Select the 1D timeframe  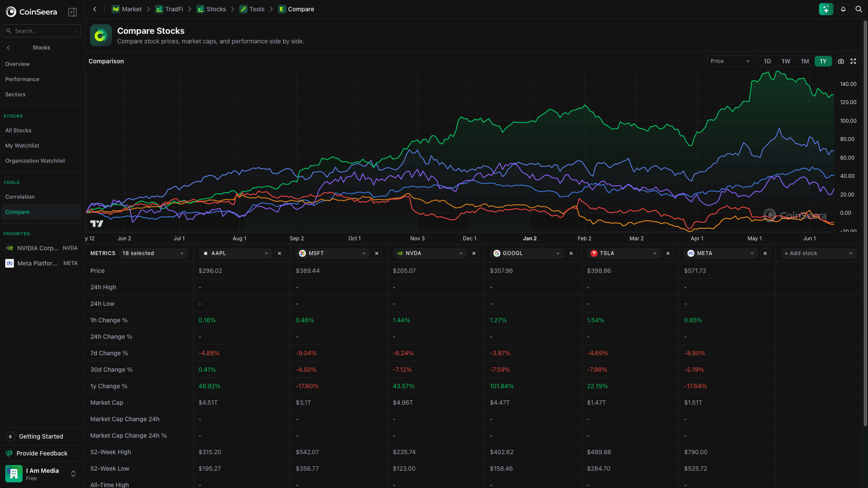tap(767, 61)
